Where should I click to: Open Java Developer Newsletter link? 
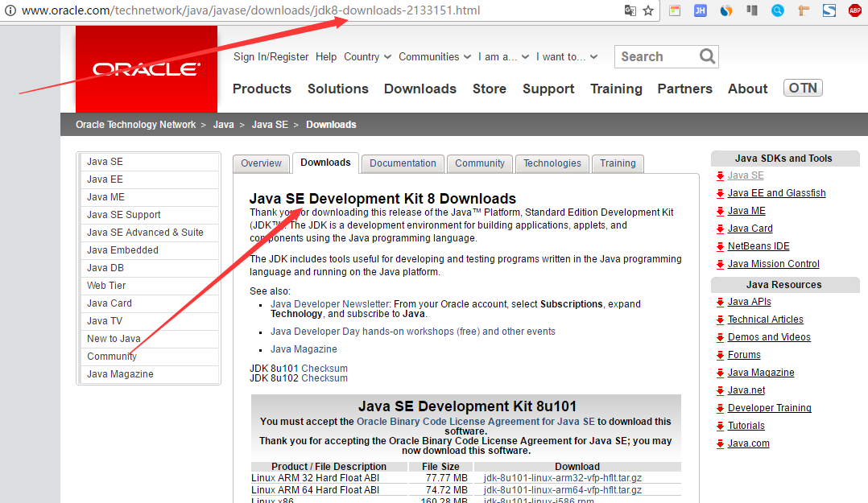pyautogui.click(x=330, y=304)
